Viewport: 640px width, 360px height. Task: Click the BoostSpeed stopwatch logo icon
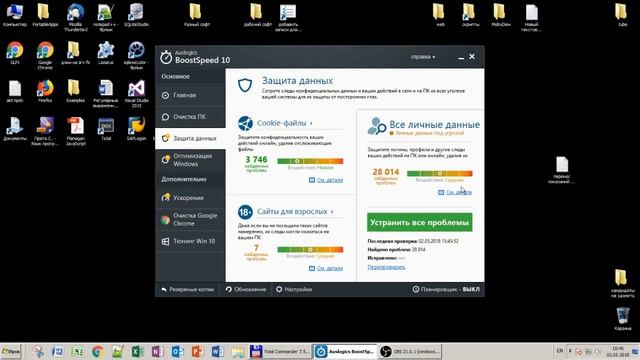coord(166,57)
